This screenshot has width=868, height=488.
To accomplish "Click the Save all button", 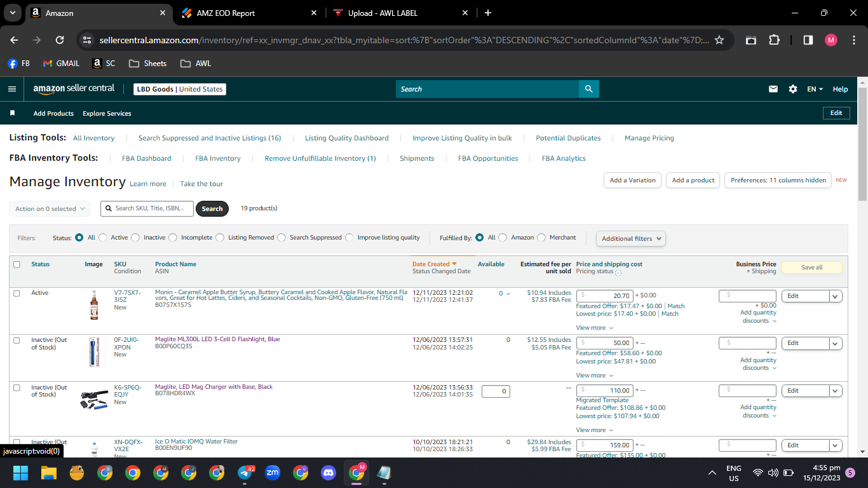I will [811, 268].
